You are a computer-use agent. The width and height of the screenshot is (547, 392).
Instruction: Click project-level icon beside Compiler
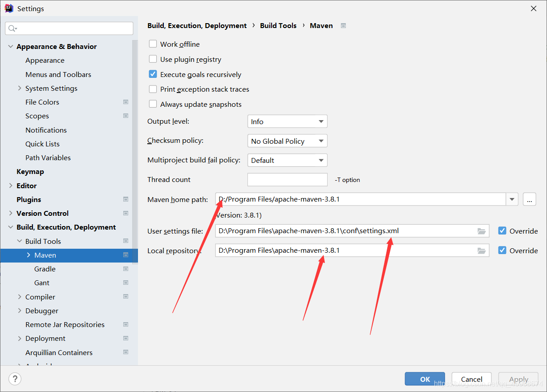click(126, 297)
